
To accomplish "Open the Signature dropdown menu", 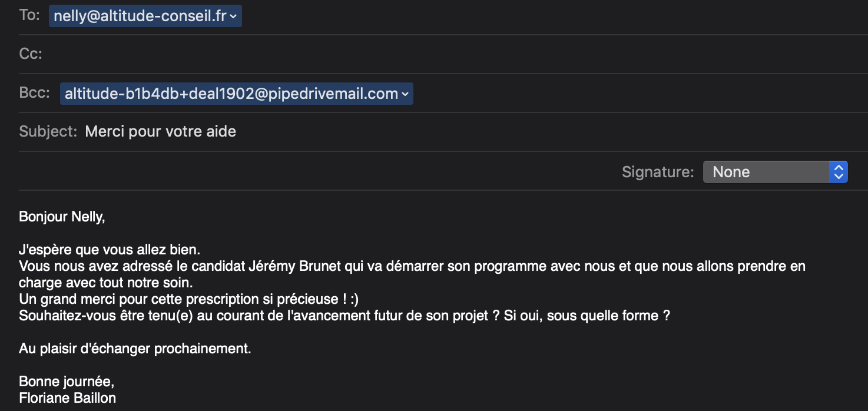I will tap(775, 172).
